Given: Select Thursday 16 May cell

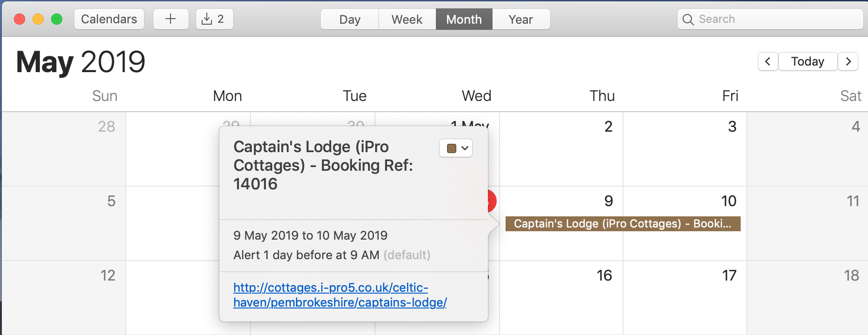Looking at the screenshot, I should click(x=561, y=298).
